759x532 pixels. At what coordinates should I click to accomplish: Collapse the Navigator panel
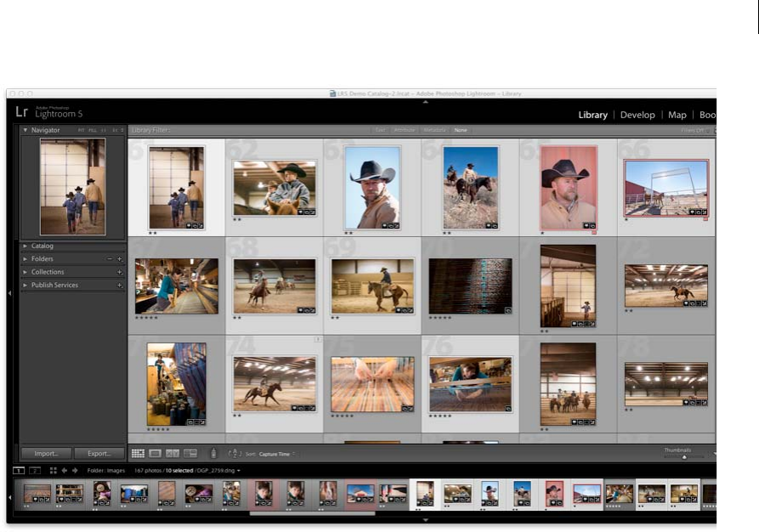click(x=25, y=130)
